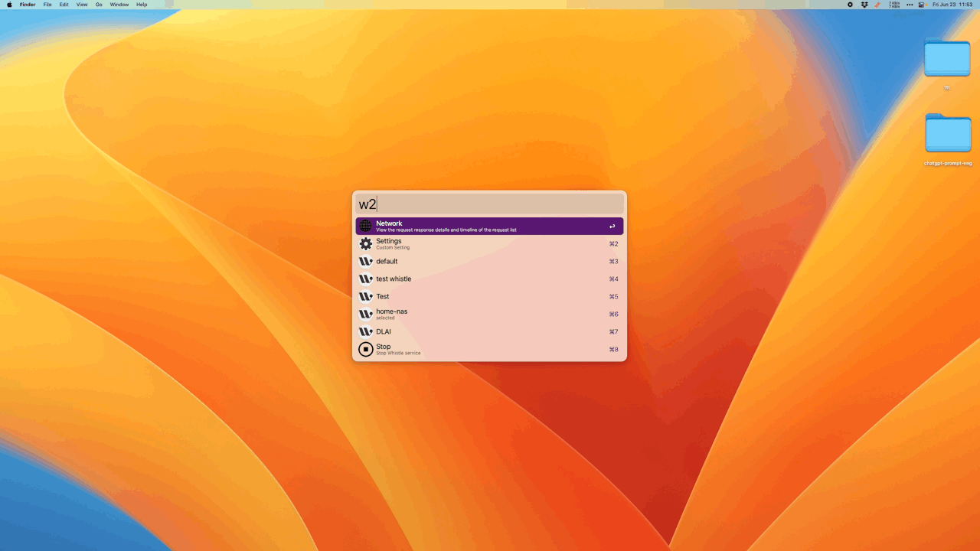Click the Help menu
This screenshot has height=551, width=980.
tap(142, 5)
